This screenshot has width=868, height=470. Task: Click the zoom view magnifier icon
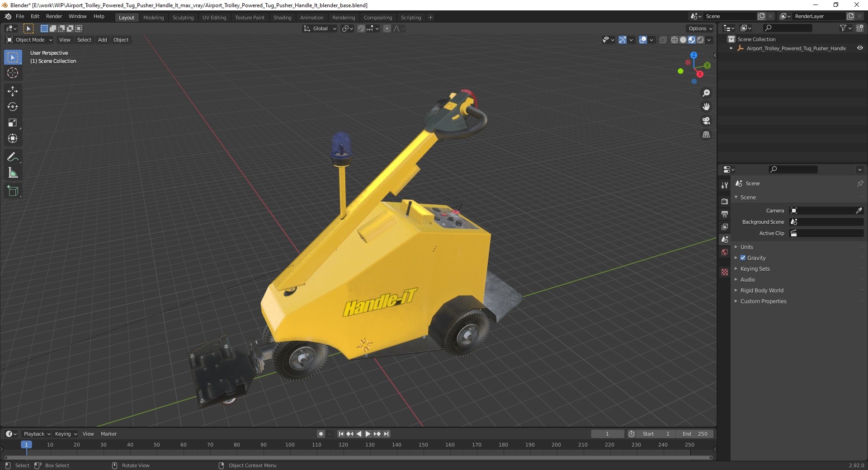[706, 93]
